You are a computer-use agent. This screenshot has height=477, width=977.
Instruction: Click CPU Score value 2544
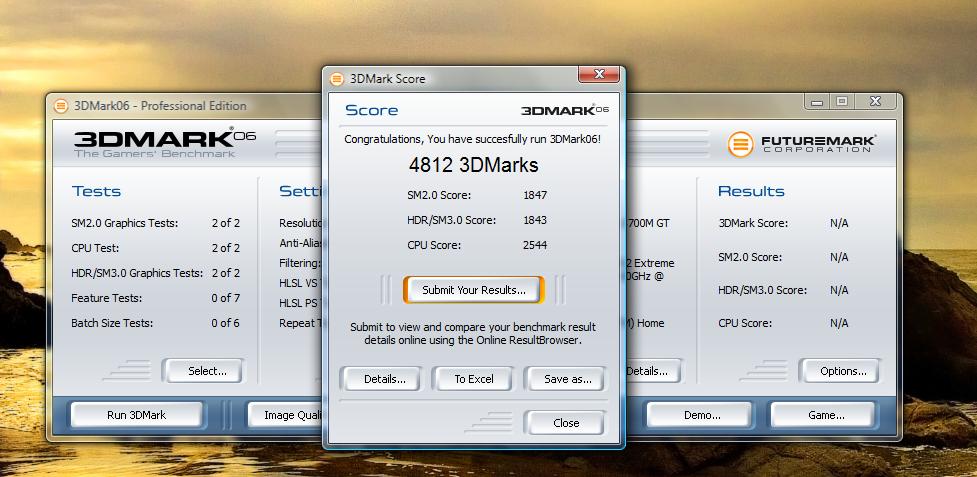[535, 245]
